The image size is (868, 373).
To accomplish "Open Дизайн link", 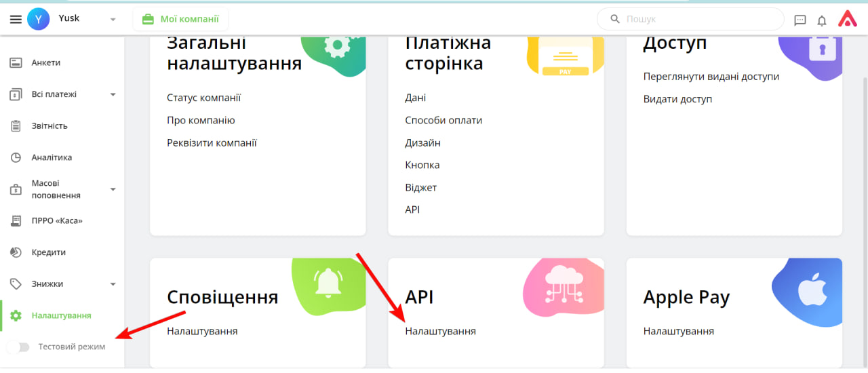I will [423, 143].
